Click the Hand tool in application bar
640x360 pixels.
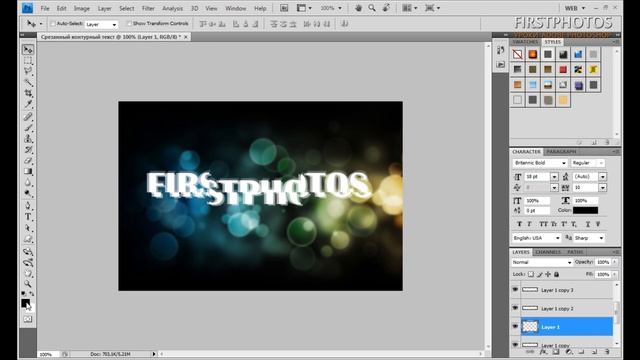(358, 8)
